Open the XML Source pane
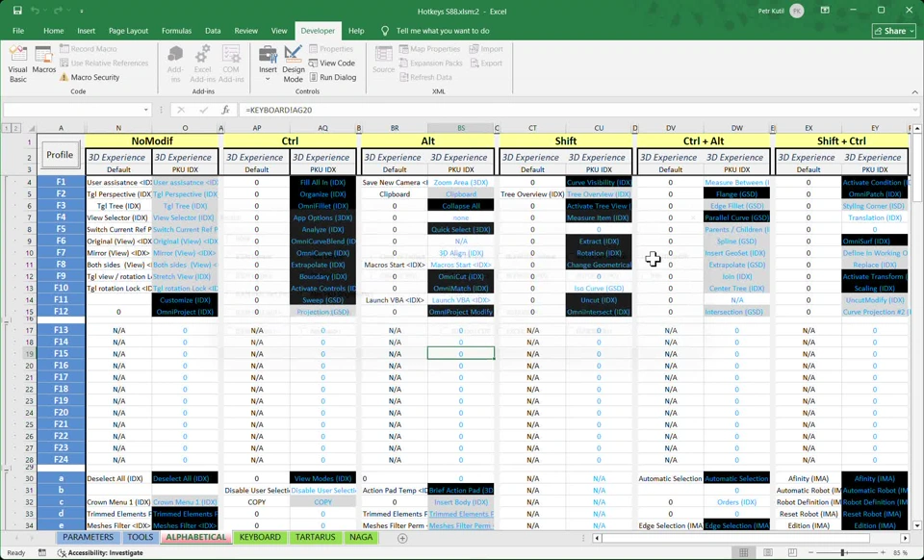This screenshot has width=924, height=560. click(x=384, y=60)
